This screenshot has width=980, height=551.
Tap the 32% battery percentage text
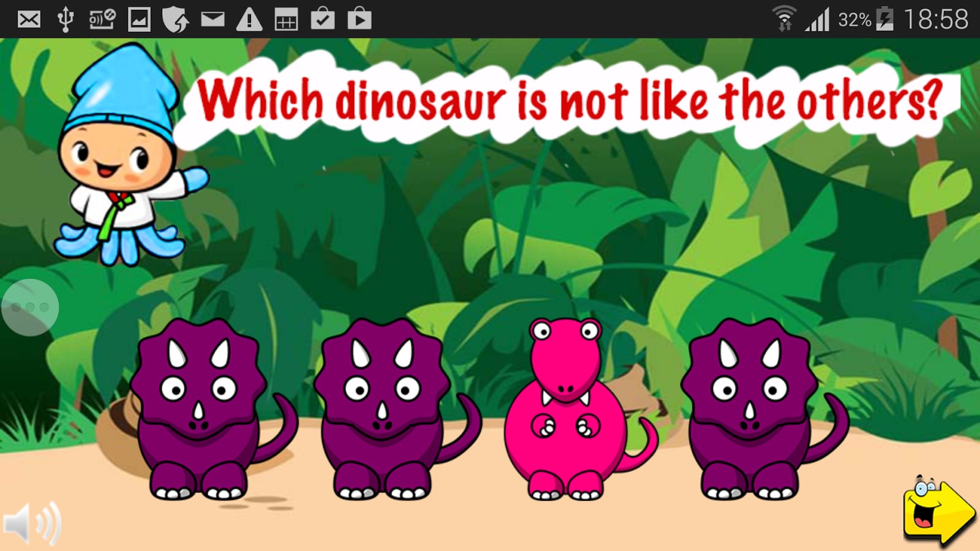tap(855, 20)
